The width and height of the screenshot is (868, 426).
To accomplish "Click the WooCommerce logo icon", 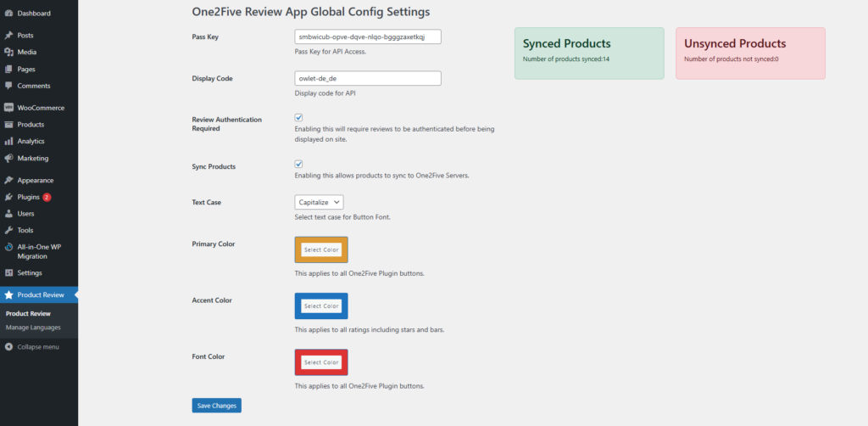I will (8, 108).
